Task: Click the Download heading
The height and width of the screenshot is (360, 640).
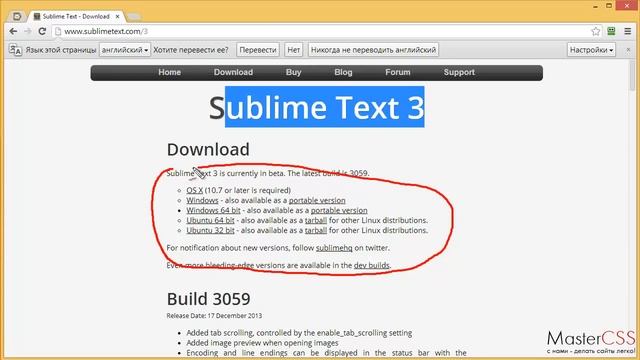Action: pos(208,149)
